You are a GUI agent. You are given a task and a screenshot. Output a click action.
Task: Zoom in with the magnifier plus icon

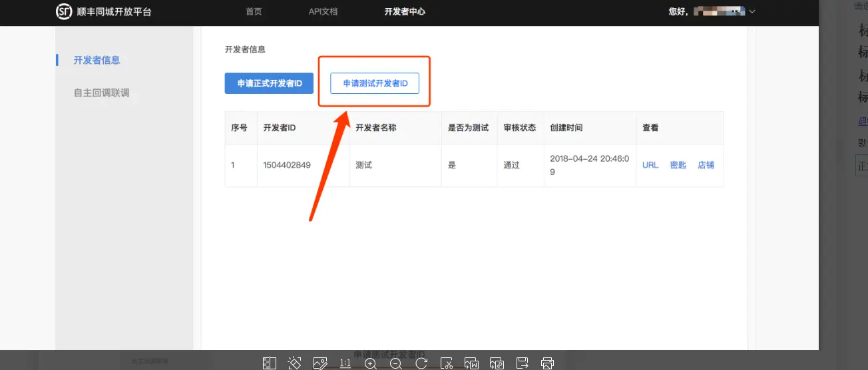point(371,363)
